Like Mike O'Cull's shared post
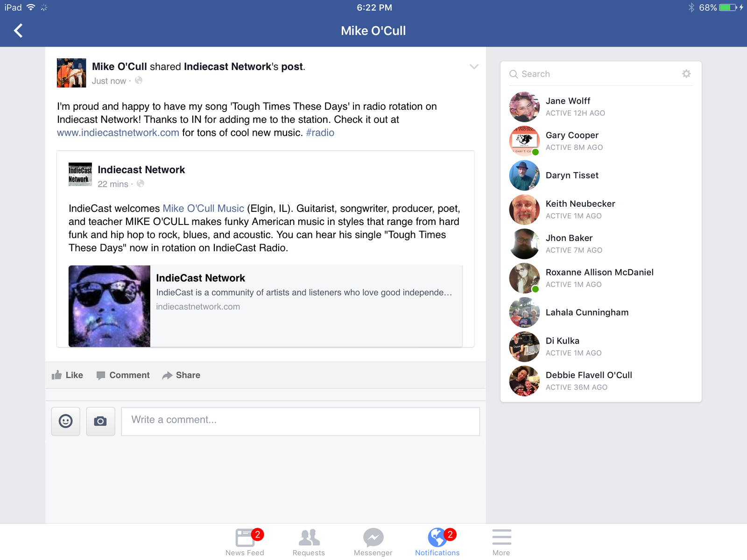The width and height of the screenshot is (747, 560). tap(67, 375)
